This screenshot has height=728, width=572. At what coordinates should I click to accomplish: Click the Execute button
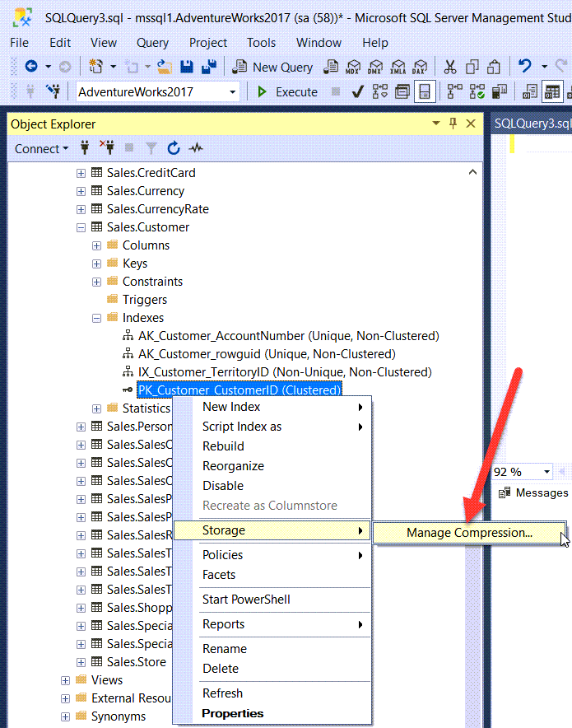(x=286, y=92)
